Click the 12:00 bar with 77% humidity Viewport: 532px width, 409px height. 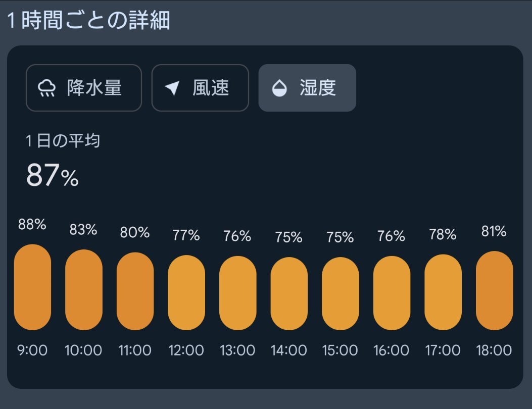tap(186, 292)
